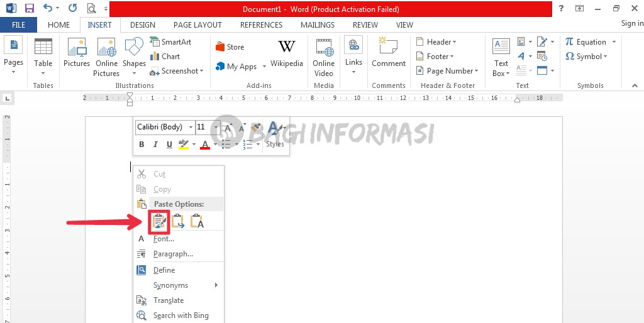Screen dimensions: 644x323
Task: Grow font size in the mini toolbar
Action: 228,128
